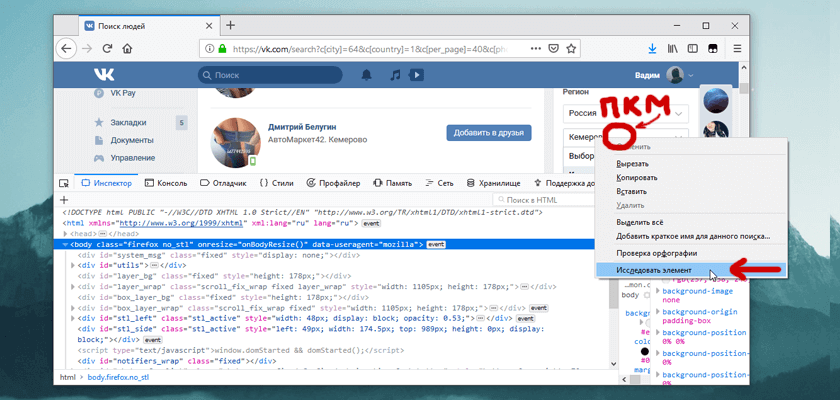
Task: Toggle the sidebar icon in Firefox toolbar
Action: pos(693,49)
